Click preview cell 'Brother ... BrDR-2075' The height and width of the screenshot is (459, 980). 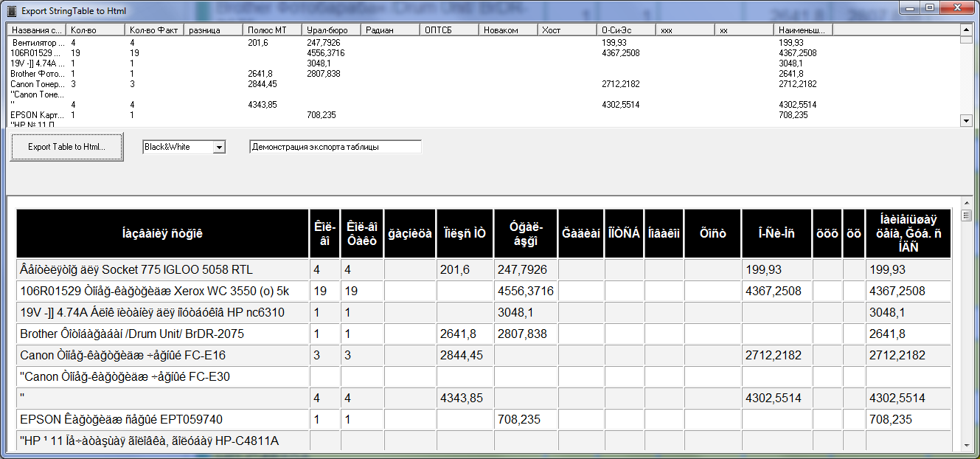(162, 334)
